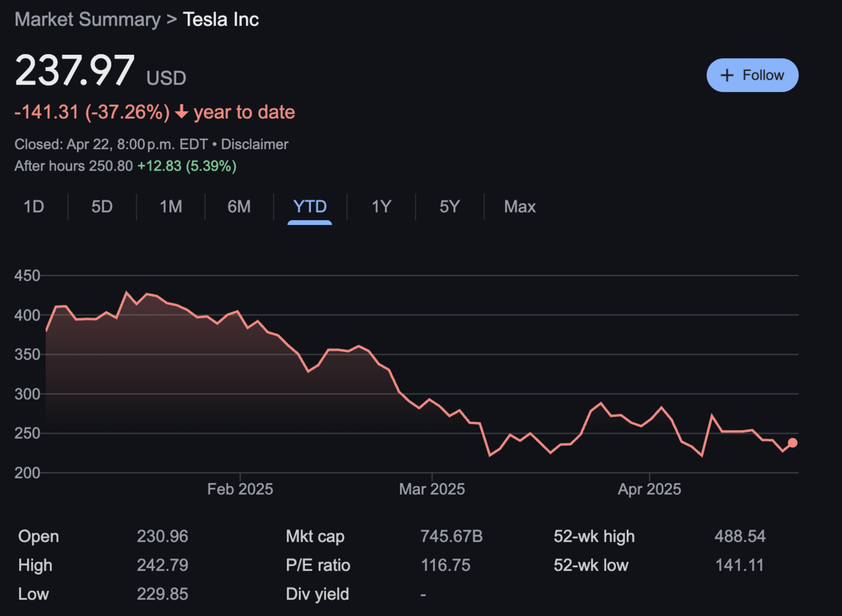Click the chart's latest price endpoint dot

click(792, 443)
